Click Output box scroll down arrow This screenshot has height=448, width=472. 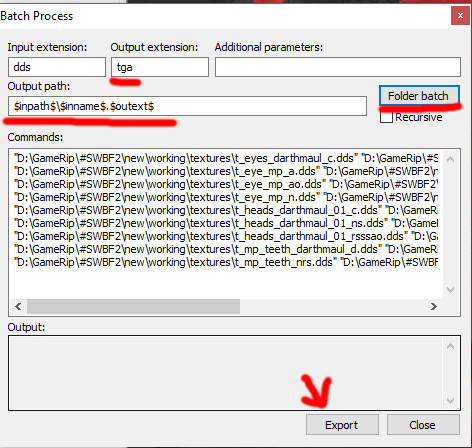point(450,400)
